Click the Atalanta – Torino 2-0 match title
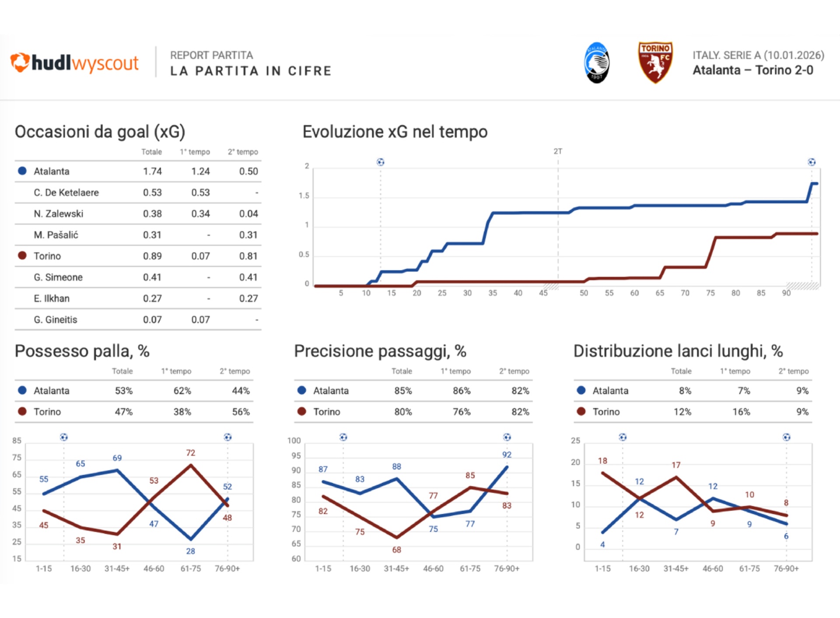Viewport: 840px width, 618px height. click(752, 70)
